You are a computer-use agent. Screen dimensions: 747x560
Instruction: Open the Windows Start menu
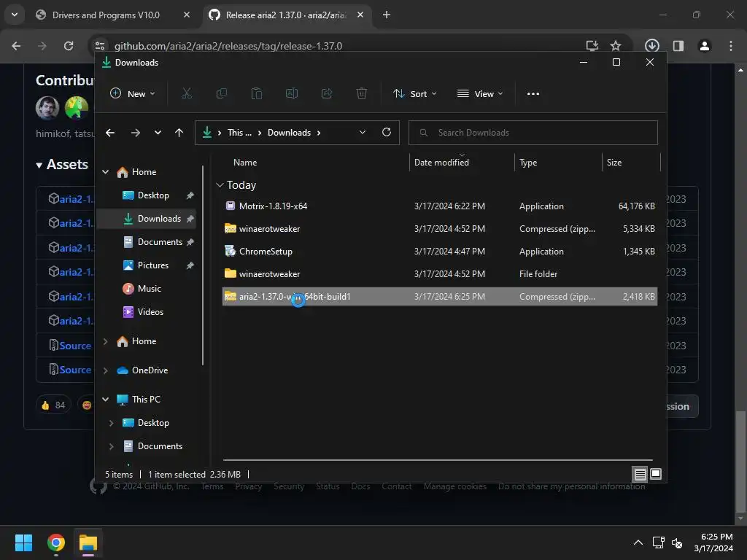point(23,542)
